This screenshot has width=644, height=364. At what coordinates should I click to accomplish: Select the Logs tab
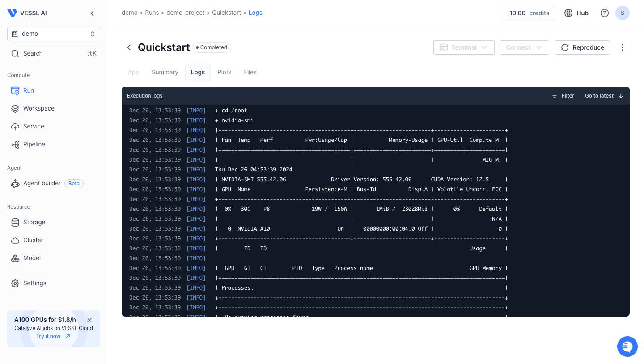[x=198, y=72]
